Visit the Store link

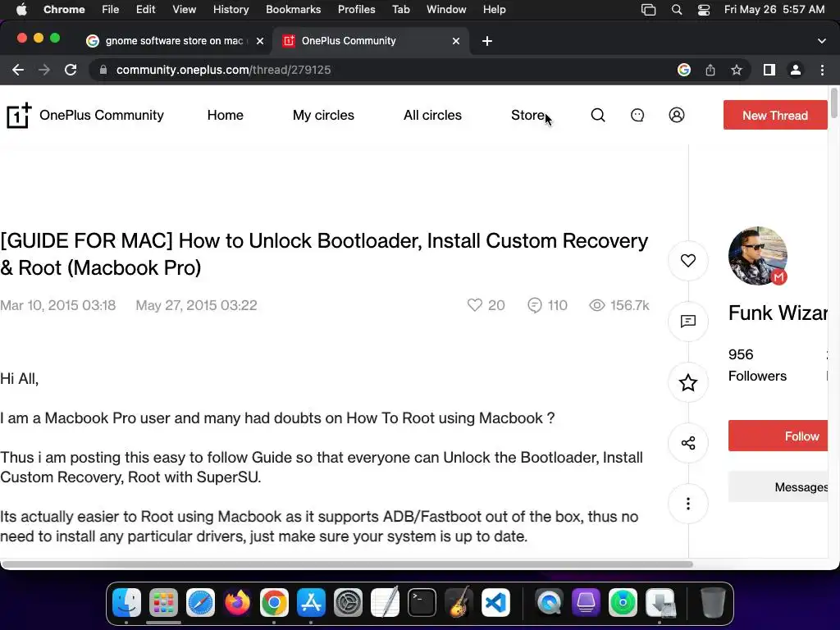point(527,115)
